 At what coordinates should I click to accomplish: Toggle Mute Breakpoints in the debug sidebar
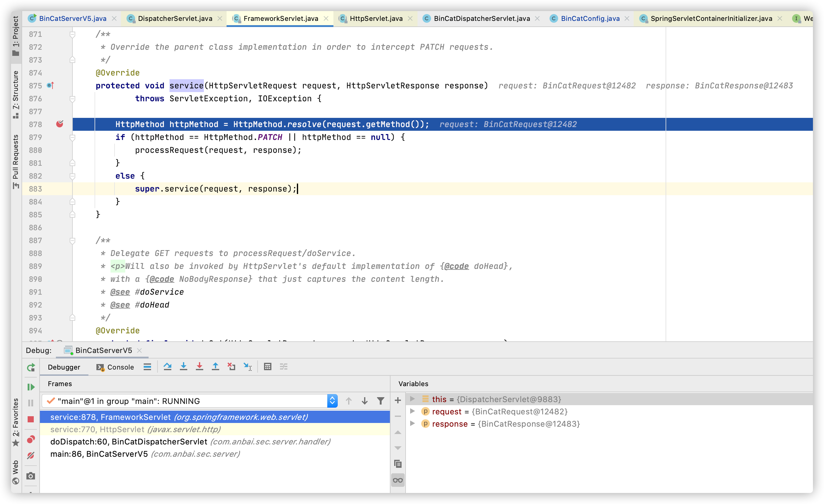tap(31, 455)
